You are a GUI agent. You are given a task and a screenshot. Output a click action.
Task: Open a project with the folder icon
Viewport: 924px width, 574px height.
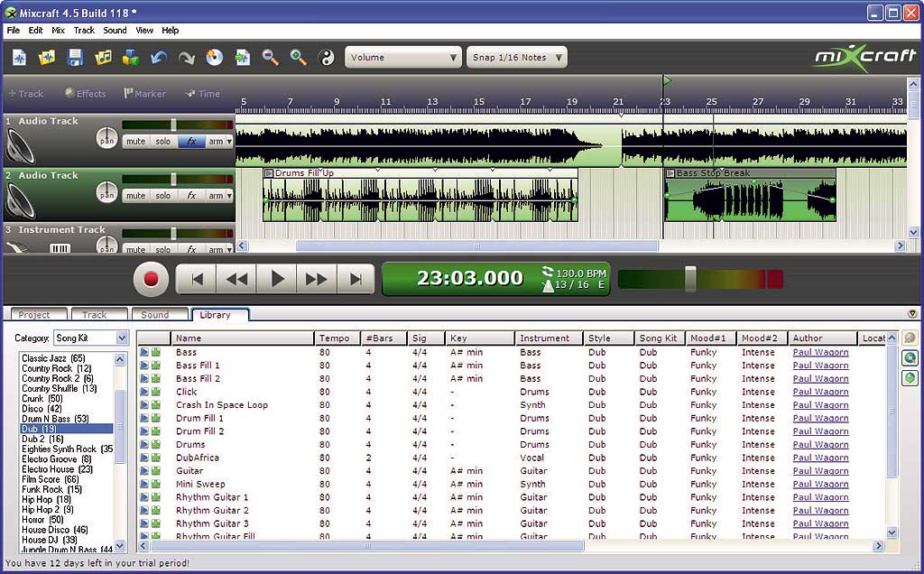pos(47,58)
